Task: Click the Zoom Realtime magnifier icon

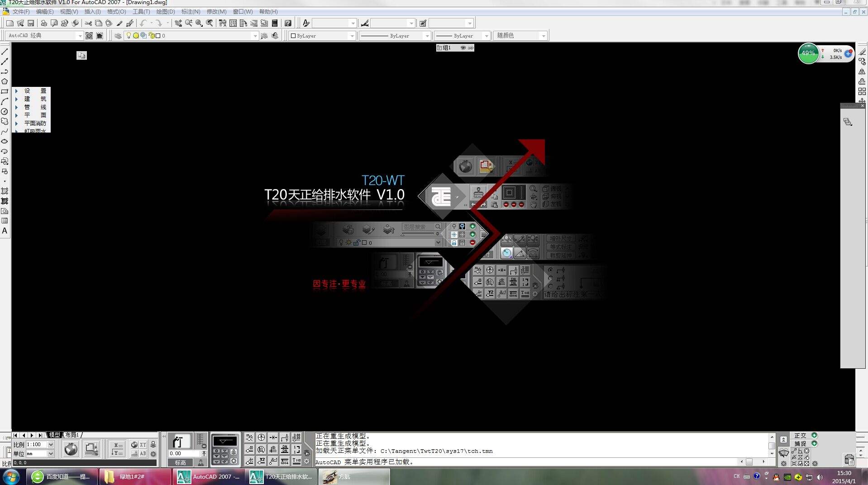Action: [189, 23]
